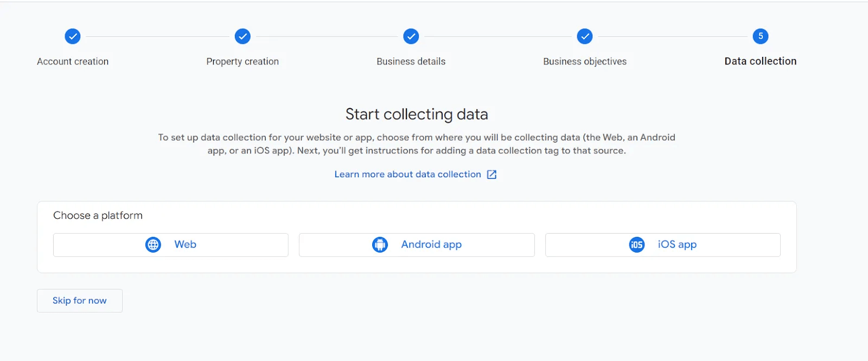Click the Business objectives checkmark step icon
The height and width of the screenshot is (361, 868).
[x=585, y=36]
